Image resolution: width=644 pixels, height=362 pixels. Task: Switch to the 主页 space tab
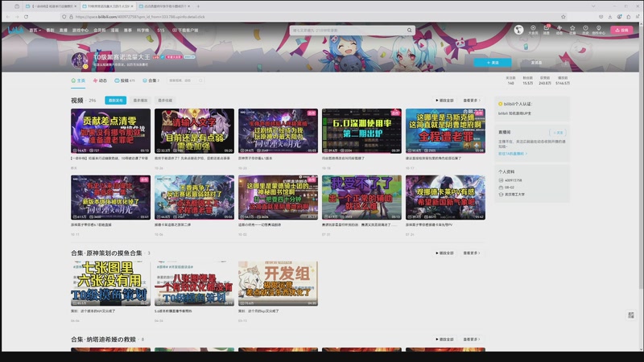coord(78,80)
